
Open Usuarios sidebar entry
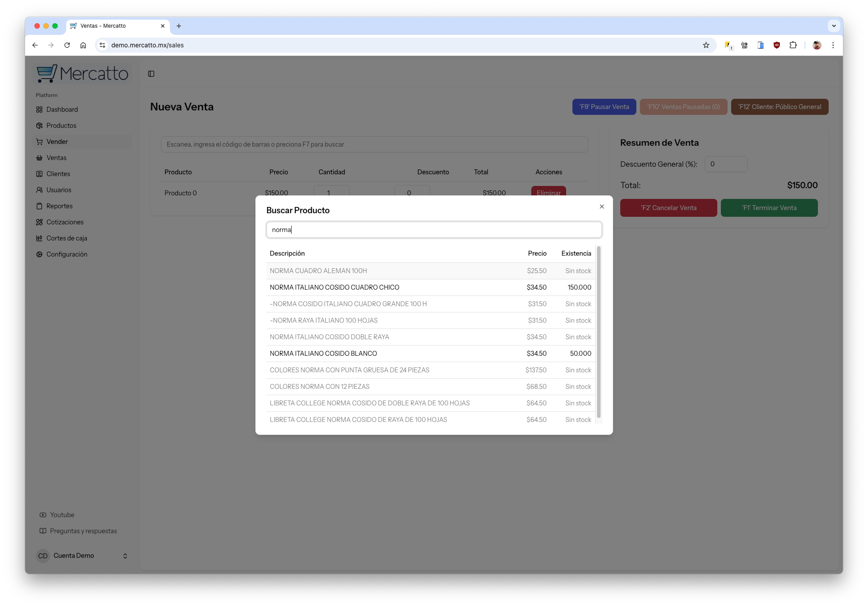click(82, 190)
